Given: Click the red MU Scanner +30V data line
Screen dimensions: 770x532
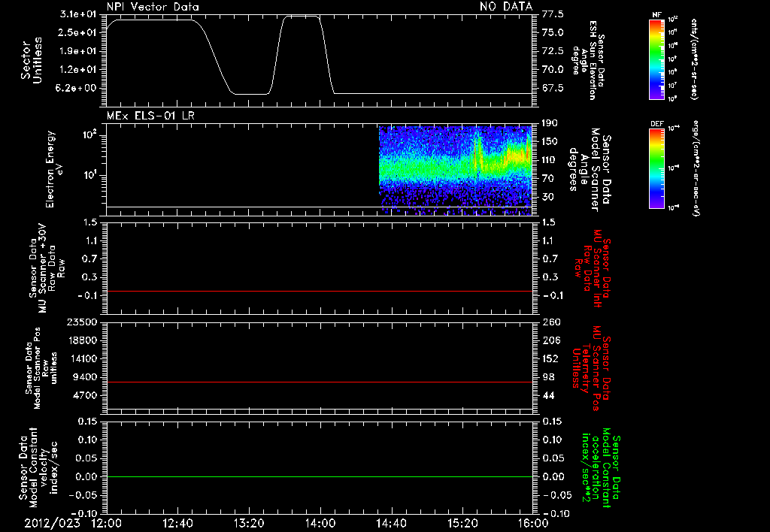Looking at the screenshot, I should click(320, 291).
